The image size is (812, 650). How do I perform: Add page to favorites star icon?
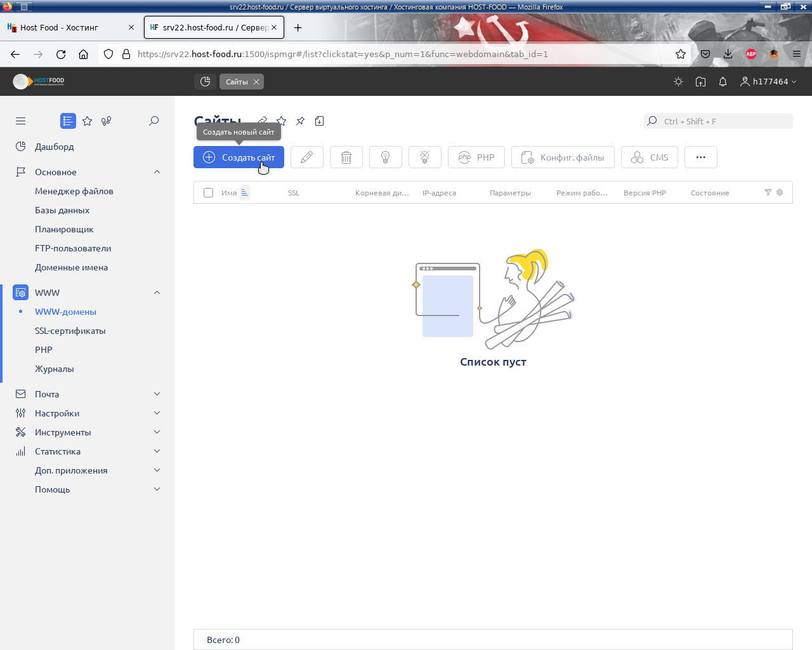click(x=282, y=121)
